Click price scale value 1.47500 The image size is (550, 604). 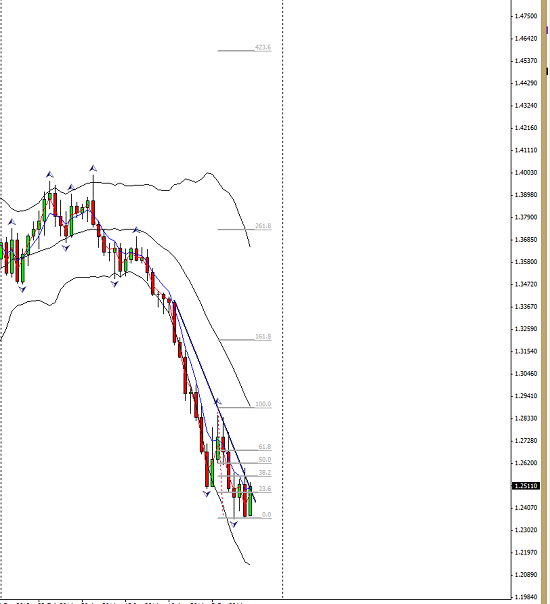(526, 16)
